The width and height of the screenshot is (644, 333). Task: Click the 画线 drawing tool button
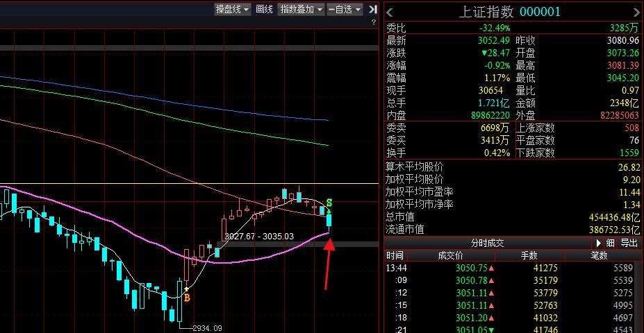264,9
